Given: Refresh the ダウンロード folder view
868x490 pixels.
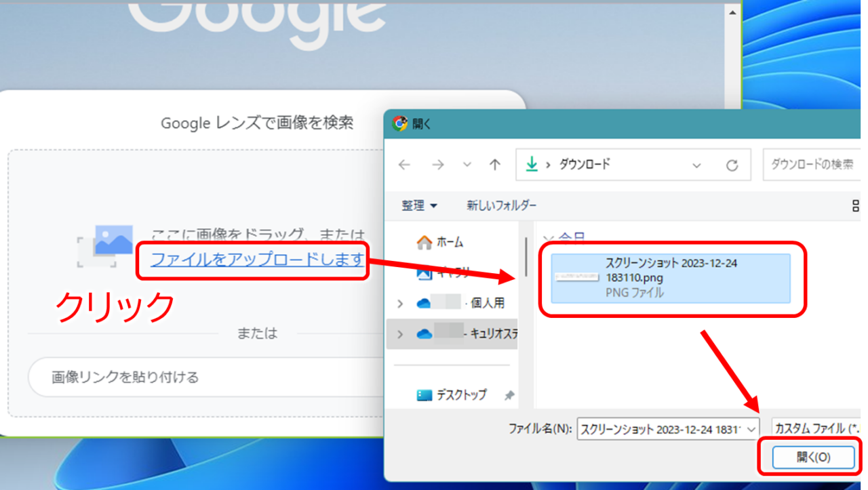Looking at the screenshot, I should tap(732, 165).
